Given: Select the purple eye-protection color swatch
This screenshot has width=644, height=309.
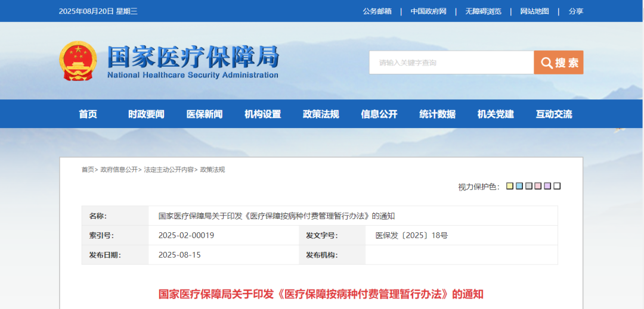Looking at the screenshot, I should 547,186.
